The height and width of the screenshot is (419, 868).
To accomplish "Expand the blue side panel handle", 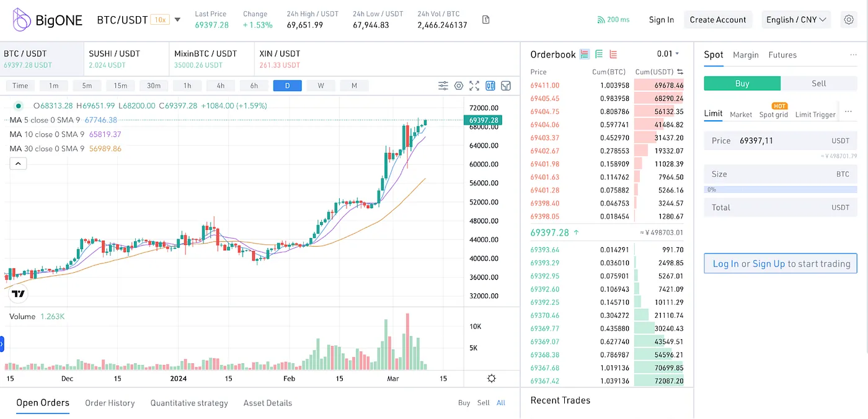I will (x=2, y=344).
